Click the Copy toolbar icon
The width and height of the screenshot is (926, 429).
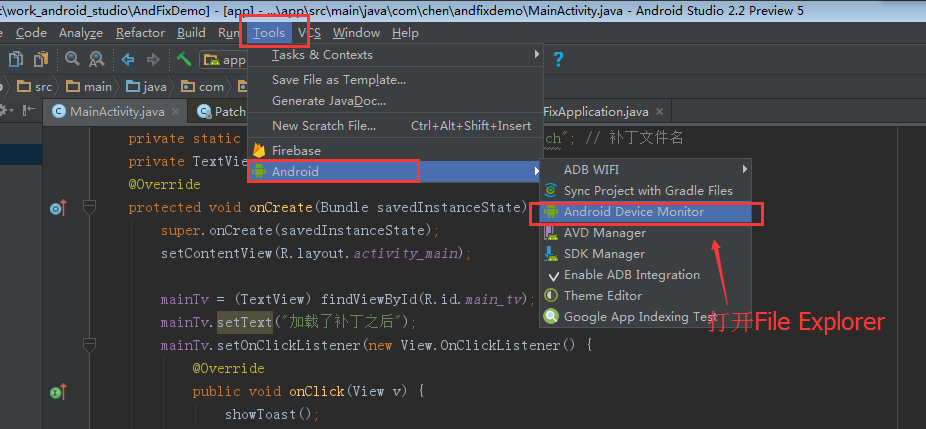15,59
